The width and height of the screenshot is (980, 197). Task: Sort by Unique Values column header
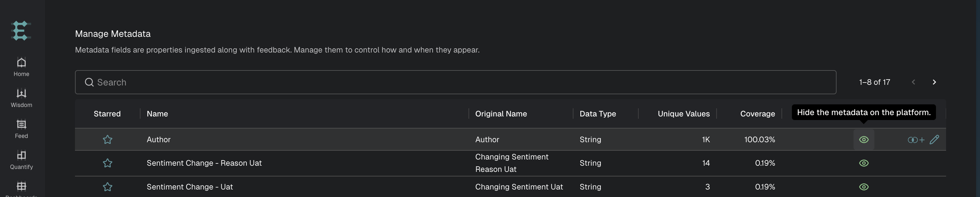pyautogui.click(x=684, y=114)
